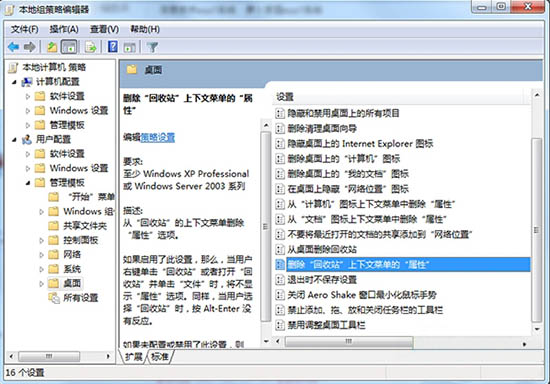
Task: Click the 策略设置 edit link
Action: pyautogui.click(x=157, y=137)
